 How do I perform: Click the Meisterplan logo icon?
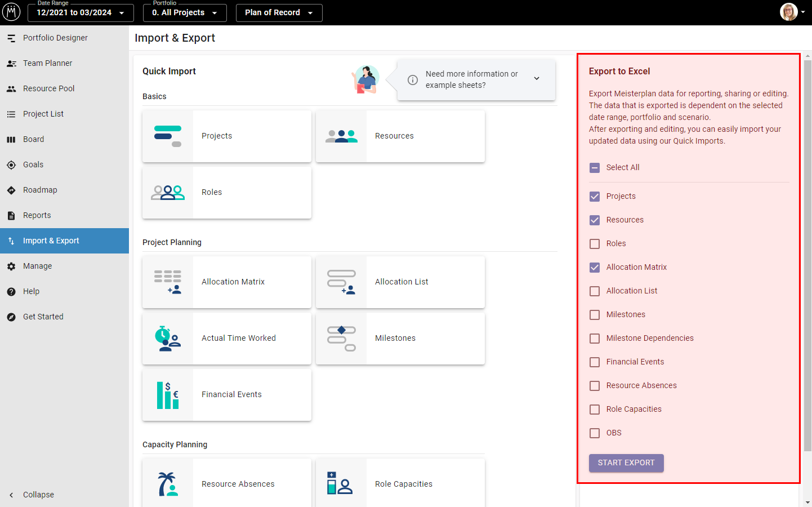tap(11, 12)
